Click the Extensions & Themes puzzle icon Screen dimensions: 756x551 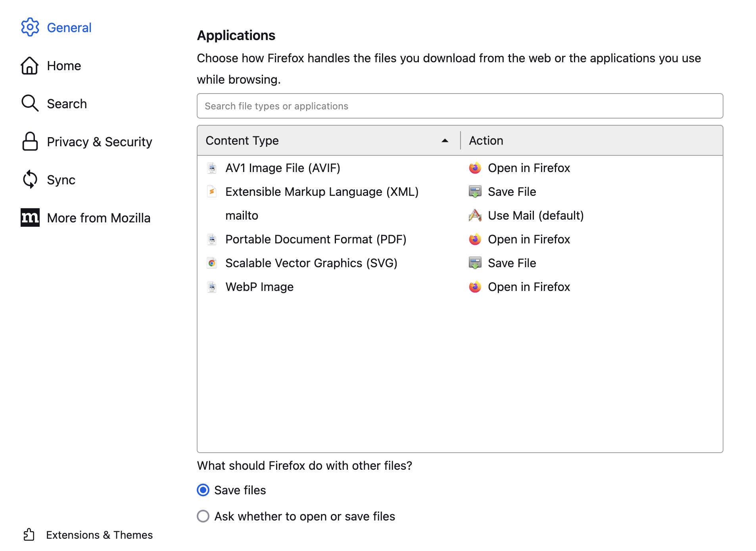coord(29,535)
